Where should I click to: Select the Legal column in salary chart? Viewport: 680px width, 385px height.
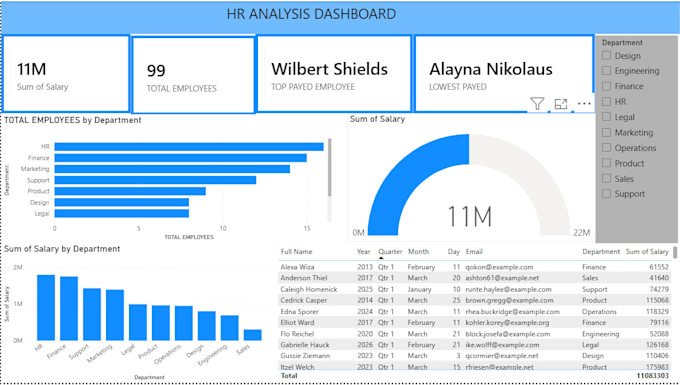point(138,322)
